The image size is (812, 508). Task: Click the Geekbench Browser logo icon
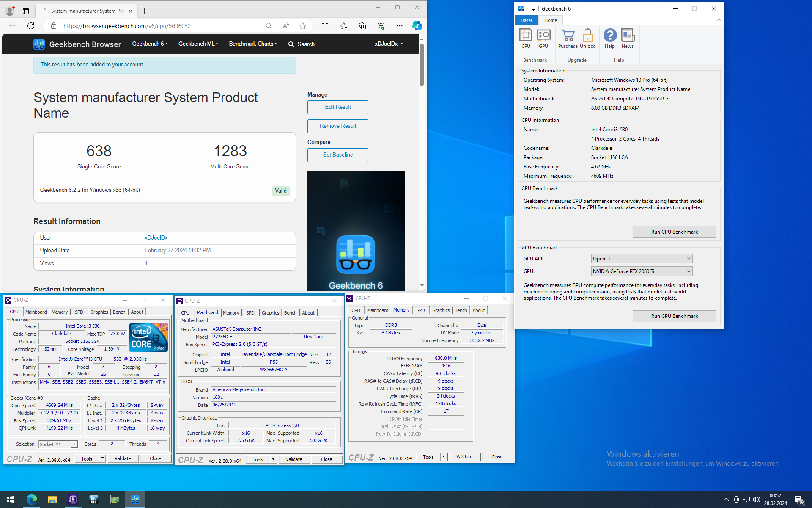point(39,44)
